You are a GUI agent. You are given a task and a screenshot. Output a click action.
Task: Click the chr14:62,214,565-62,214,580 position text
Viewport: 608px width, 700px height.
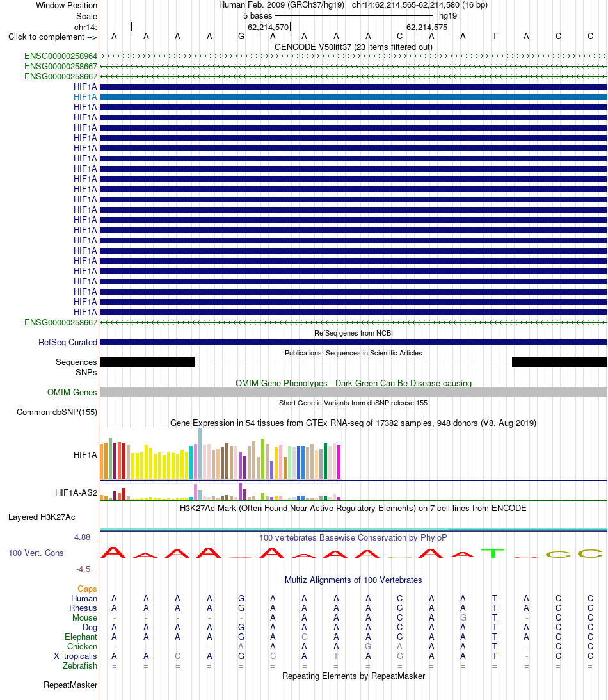419,5
